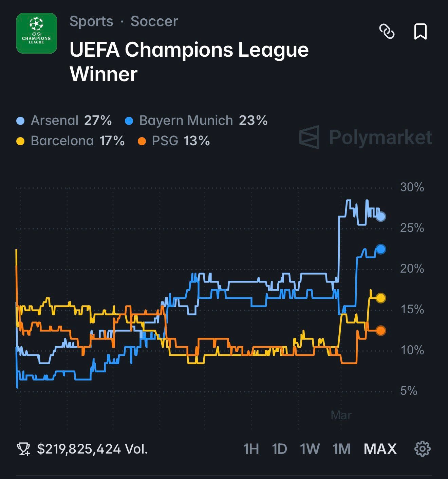Open chart settings with the gear icon
This screenshot has width=448, height=479.
[423, 449]
